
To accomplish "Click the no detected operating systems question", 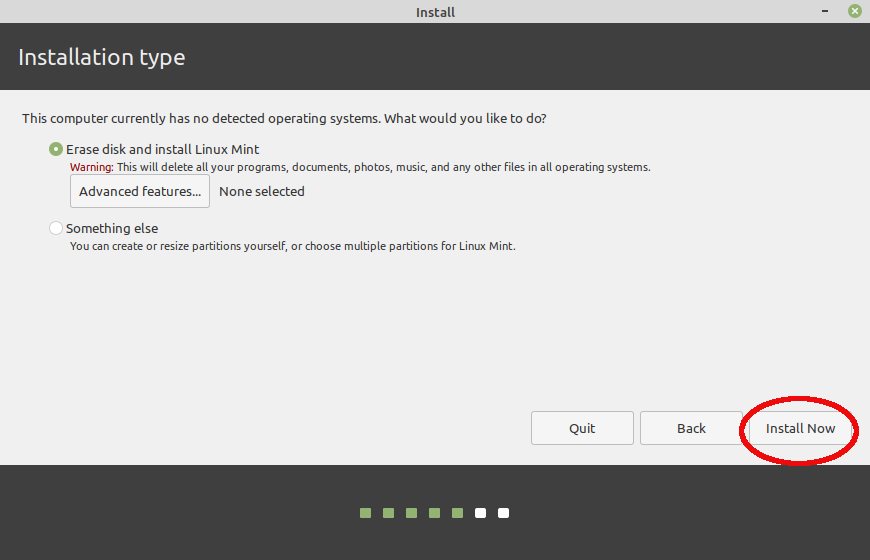I will tap(284, 118).
